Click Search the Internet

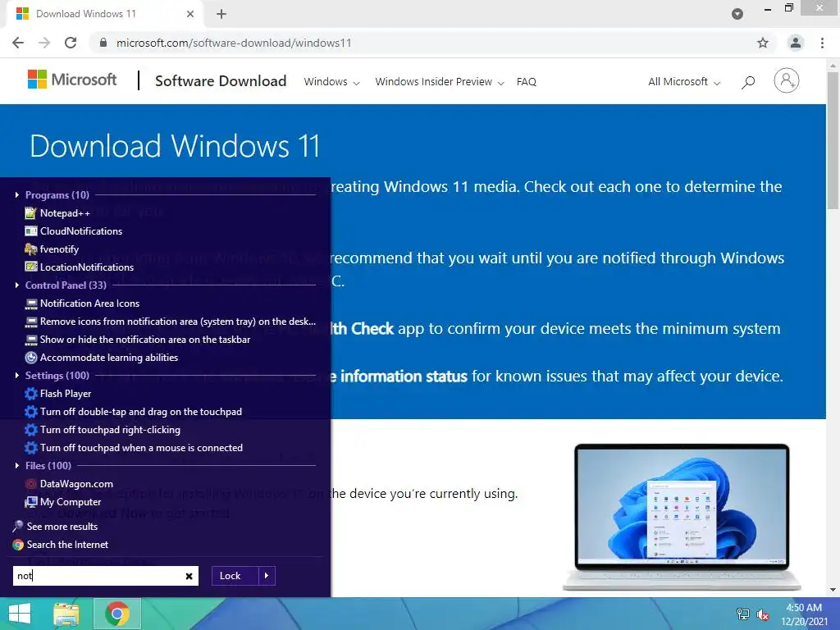61,545
